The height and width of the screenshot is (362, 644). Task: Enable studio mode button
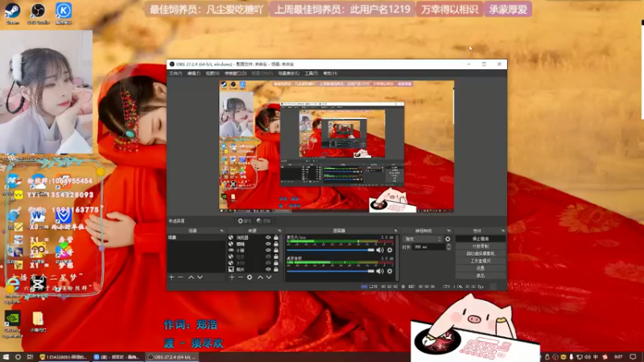tap(480, 261)
